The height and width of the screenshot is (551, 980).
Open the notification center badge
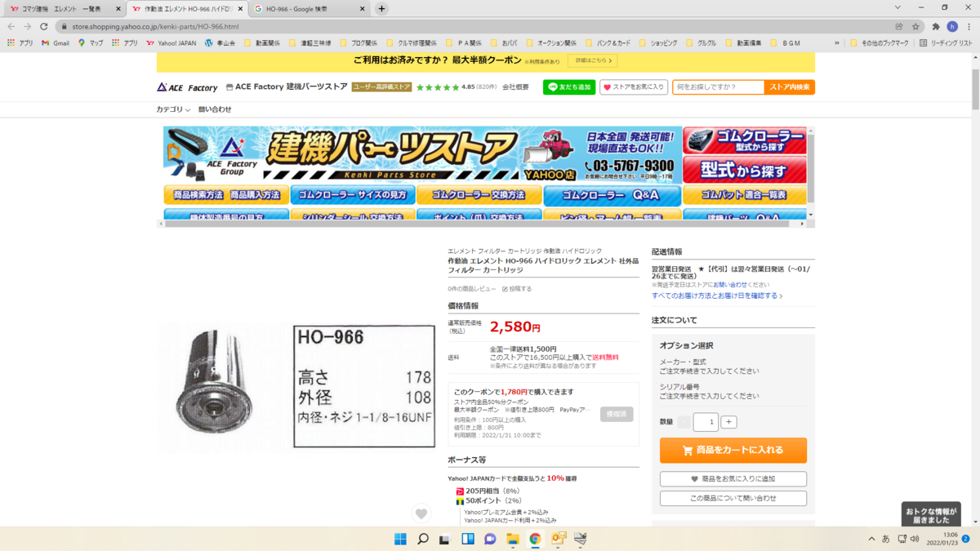[x=965, y=539]
